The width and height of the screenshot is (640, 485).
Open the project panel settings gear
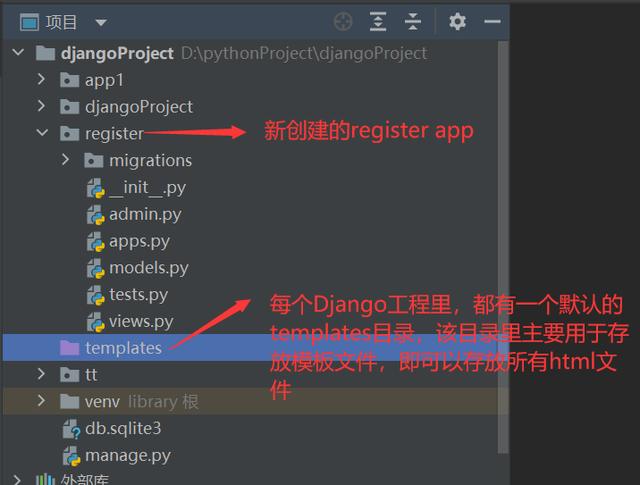click(x=457, y=22)
